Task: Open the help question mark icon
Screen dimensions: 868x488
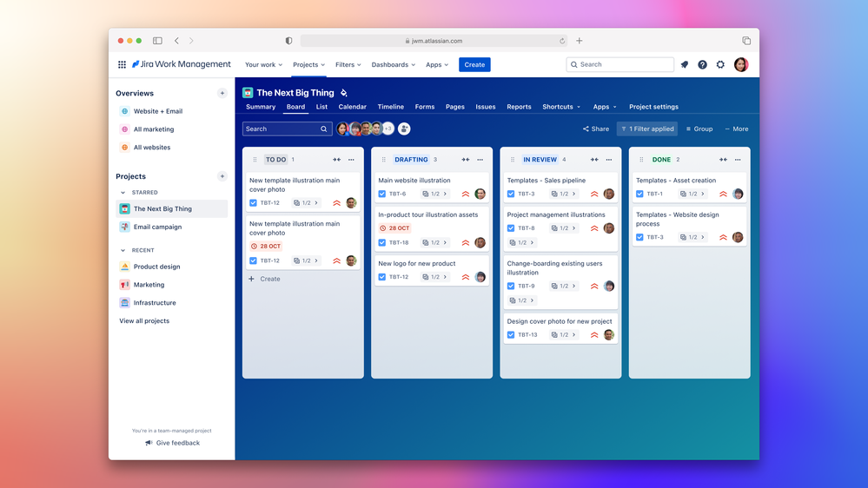Action: click(702, 65)
